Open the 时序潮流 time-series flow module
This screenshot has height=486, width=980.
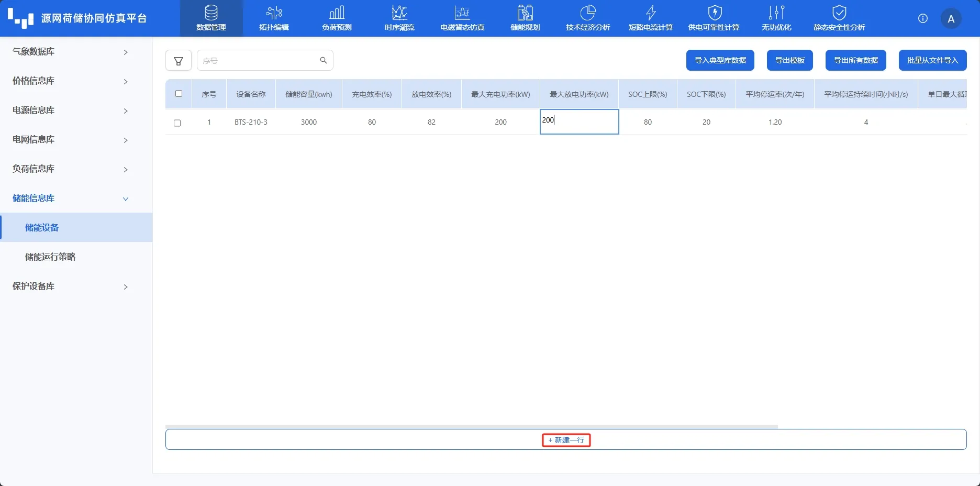tap(399, 18)
